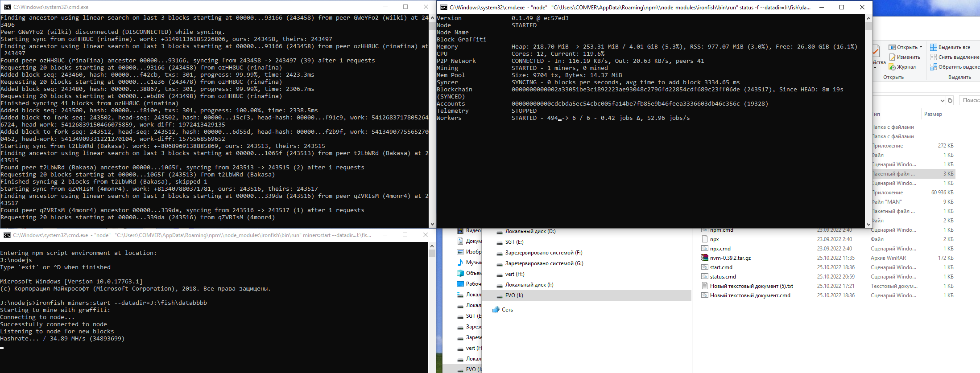The image size is (980, 373).
Task: Expand the address bar history dropdown
Action: click(942, 100)
